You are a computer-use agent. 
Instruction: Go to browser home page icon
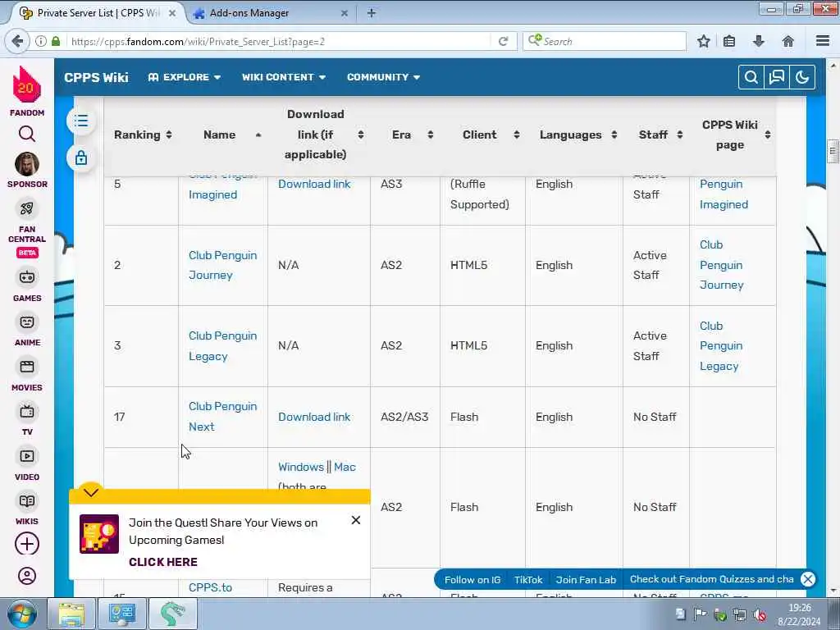click(x=788, y=41)
